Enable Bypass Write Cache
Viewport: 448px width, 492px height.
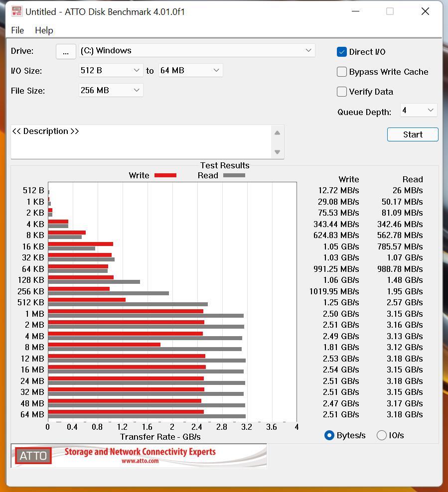(341, 72)
